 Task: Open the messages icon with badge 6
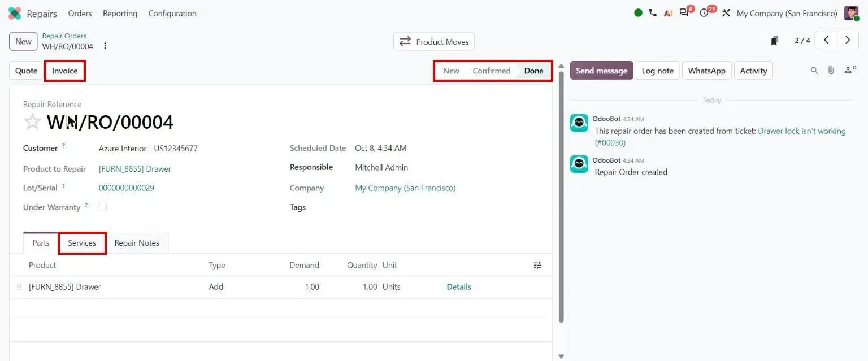(685, 12)
